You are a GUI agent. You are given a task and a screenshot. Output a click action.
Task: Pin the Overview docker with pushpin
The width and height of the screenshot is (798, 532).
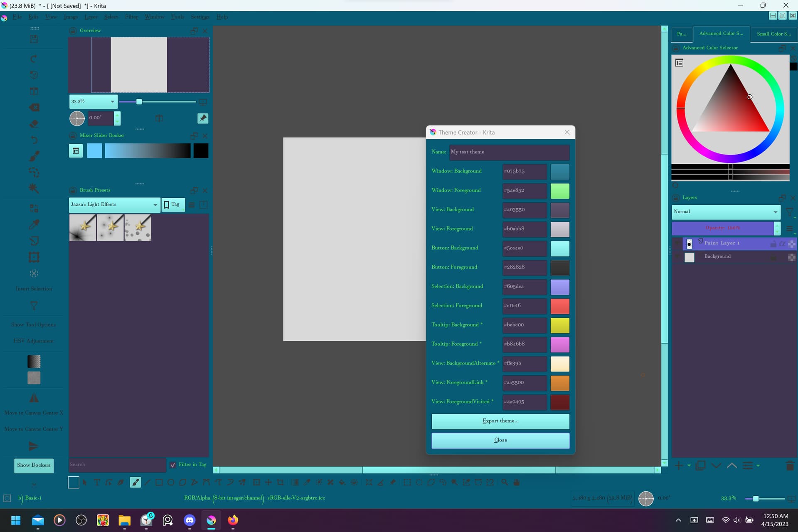click(x=203, y=118)
